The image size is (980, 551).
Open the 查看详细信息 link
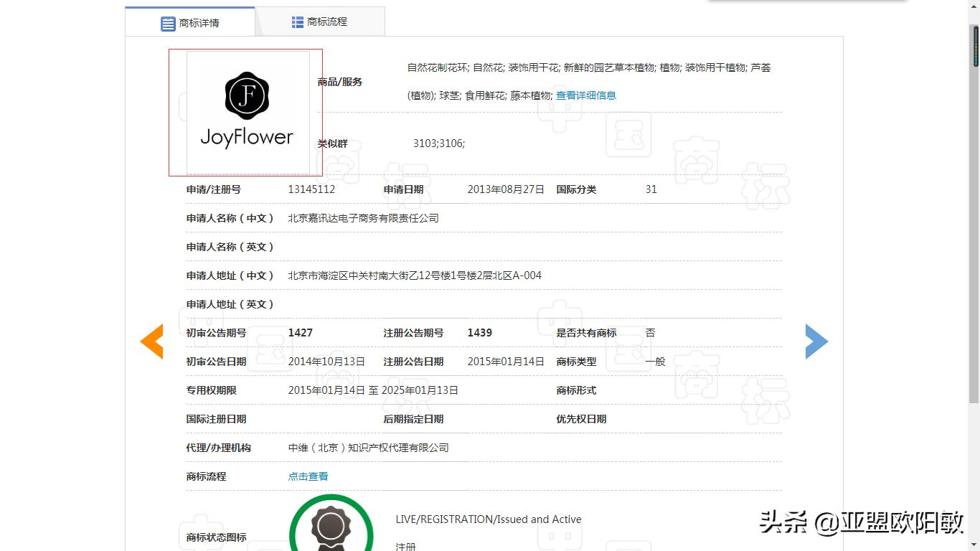(586, 95)
